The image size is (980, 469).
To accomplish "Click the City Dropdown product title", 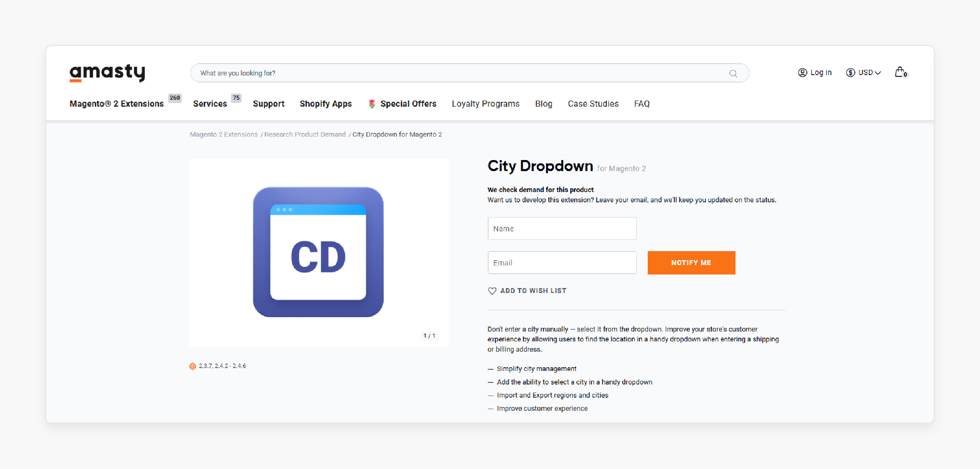I will point(540,166).
